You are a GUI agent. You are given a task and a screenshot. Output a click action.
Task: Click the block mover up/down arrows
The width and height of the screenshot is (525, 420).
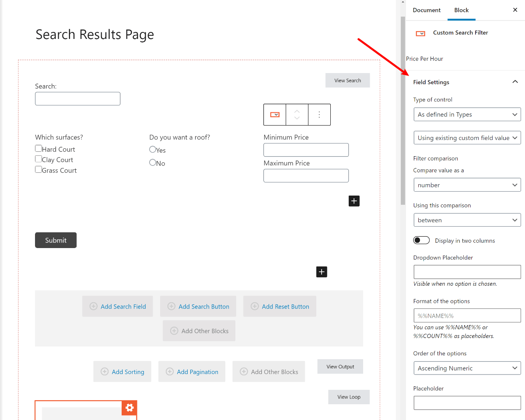click(x=297, y=115)
